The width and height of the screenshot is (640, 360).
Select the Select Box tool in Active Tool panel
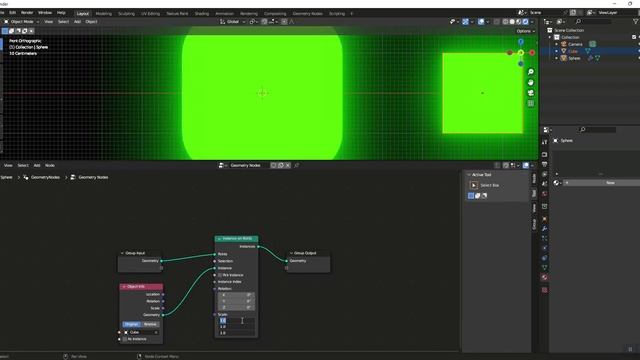[x=474, y=185]
